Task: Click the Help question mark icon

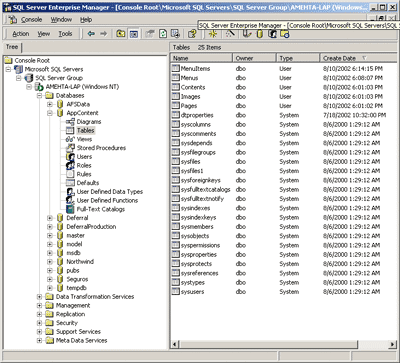Action: point(192,34)
